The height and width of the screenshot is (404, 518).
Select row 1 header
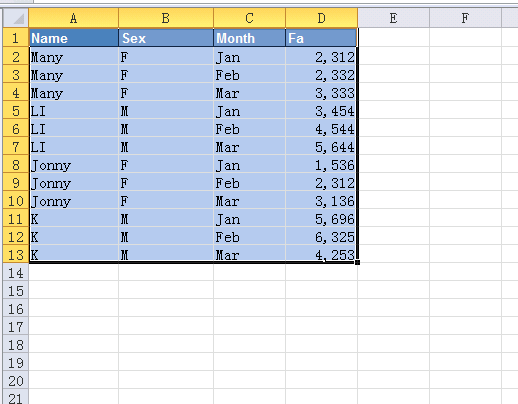pyautogui.click(x=16, y=38)
